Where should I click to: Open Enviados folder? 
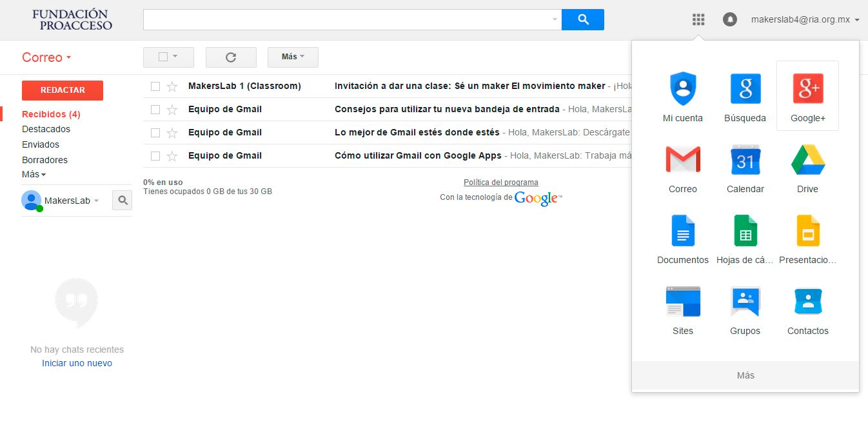pos(41,144)
